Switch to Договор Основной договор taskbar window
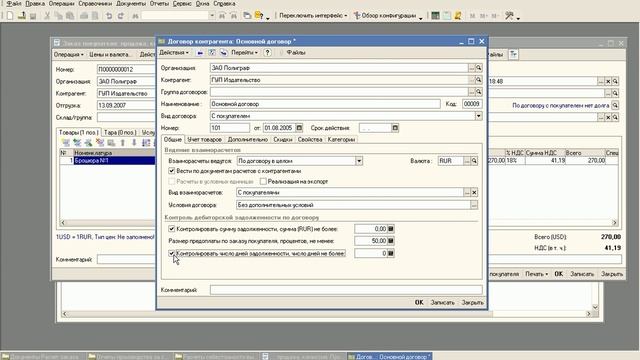The width and height of the screenshot is (640, 360). coord(389,356)
